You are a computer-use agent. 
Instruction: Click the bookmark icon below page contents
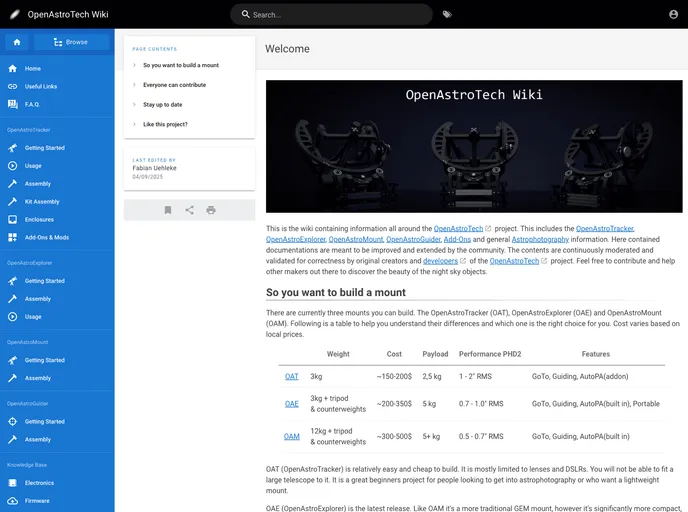[168, 210]
